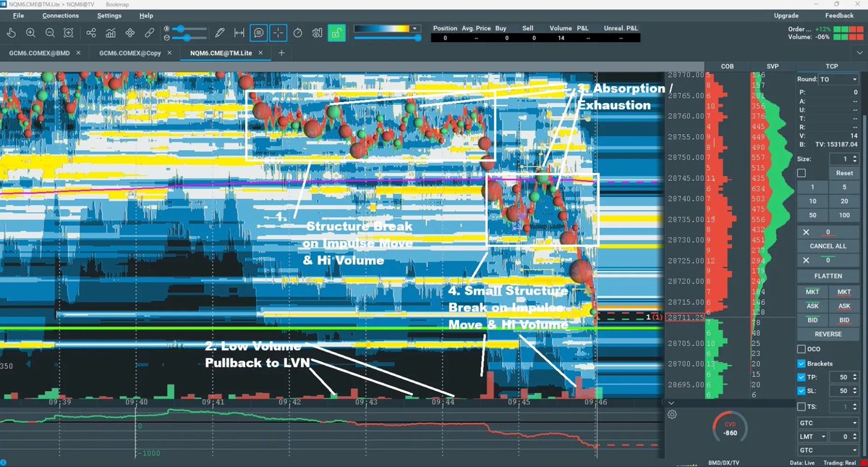Screen dimensions: 868x467
Task: Click the chain link icon
Action: [149, 33]
